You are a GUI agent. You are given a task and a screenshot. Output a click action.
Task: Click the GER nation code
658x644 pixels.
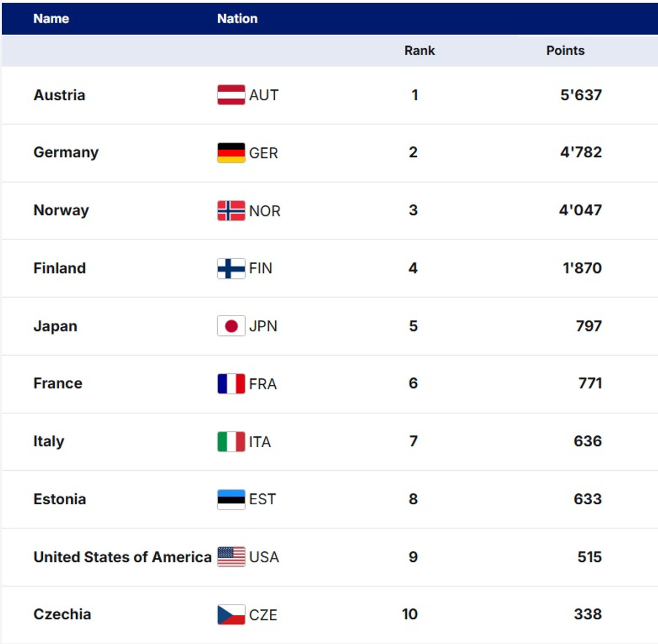(263, 153)
